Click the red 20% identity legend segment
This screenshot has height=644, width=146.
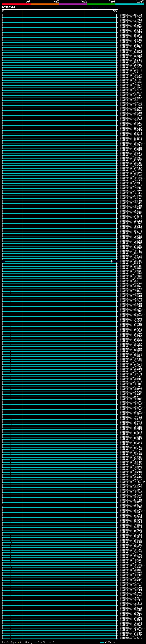tap(16, 4)
